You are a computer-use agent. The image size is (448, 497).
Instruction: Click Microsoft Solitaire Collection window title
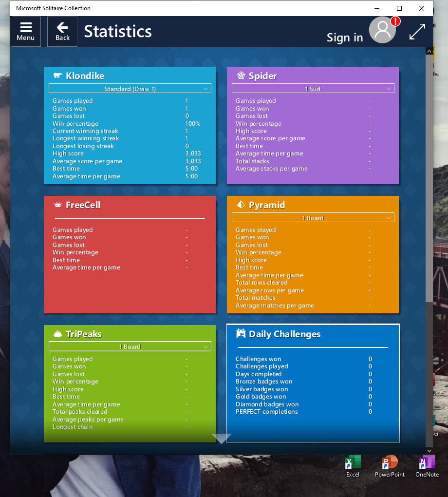click(x=53, y=8)
